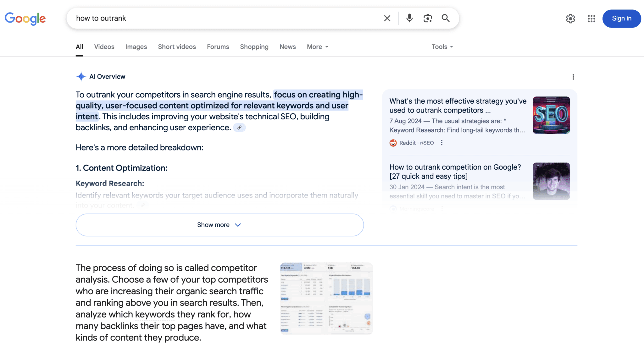This screenshot has height=347, width=644.
Task: Click the man's portrait thumbnail
Action: [x=551, y=181]
